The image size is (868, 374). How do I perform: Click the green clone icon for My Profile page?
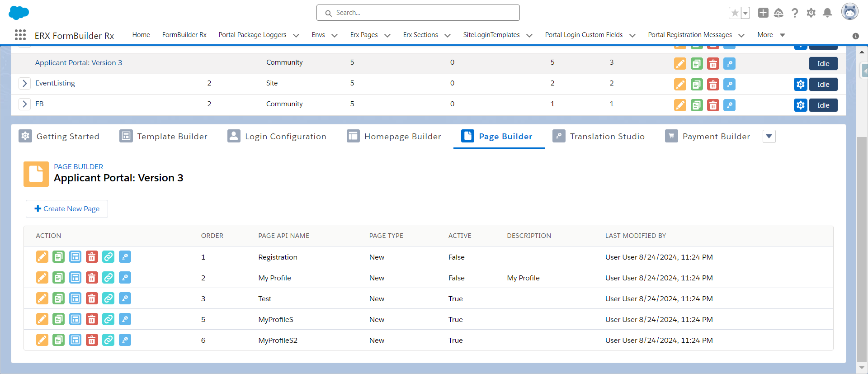tap(59, 278)
